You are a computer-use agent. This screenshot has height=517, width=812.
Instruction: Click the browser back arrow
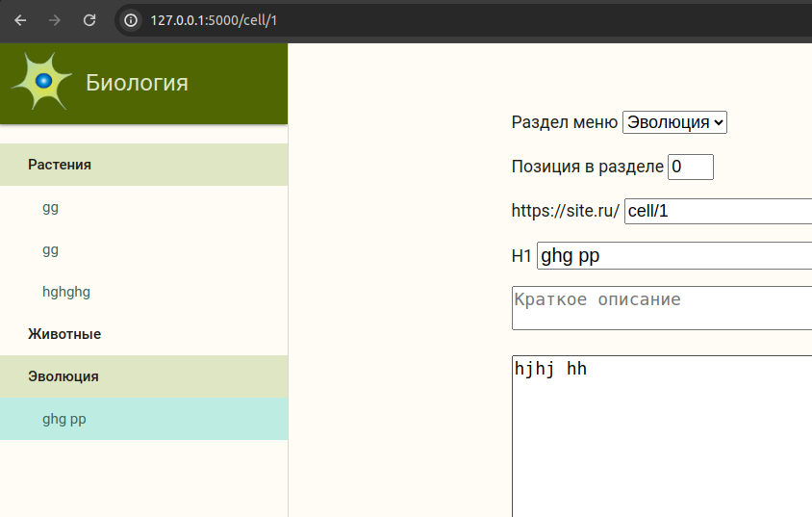click(20, 19)
